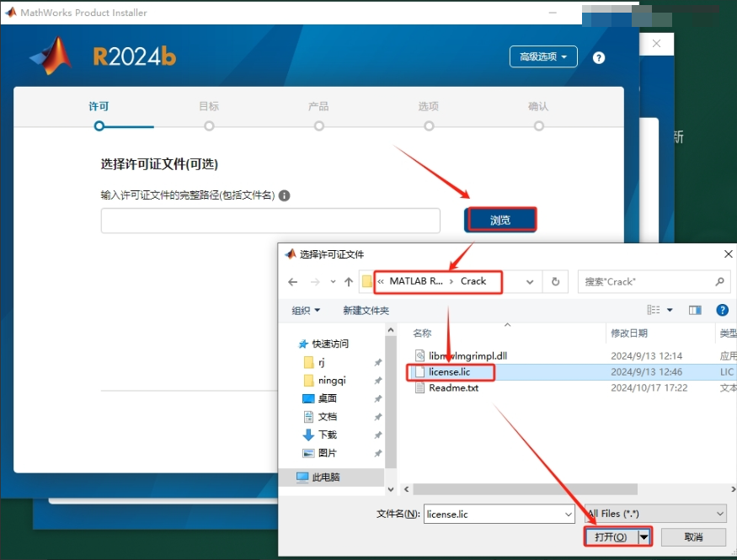Click the 文件名 combo box field
The width and height of the screenshot is (737, 560).
coord(499,514)
